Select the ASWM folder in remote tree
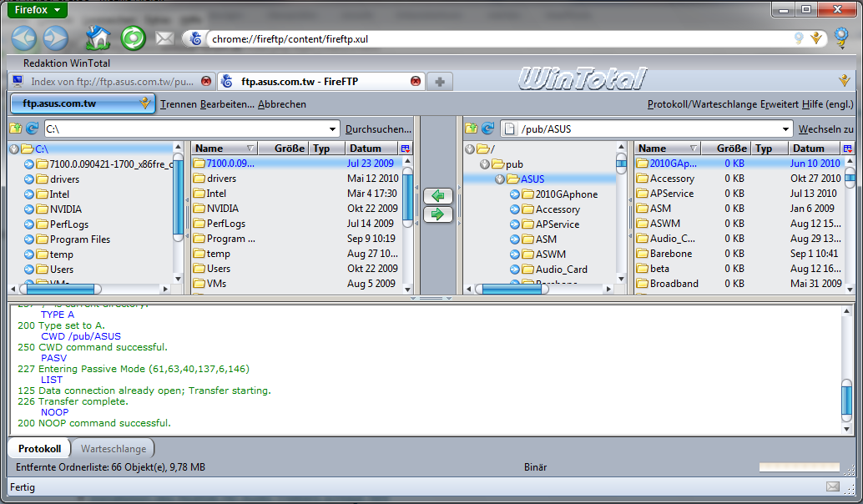Viewport: 863px width, 504px height. click(x=550, y=255)
